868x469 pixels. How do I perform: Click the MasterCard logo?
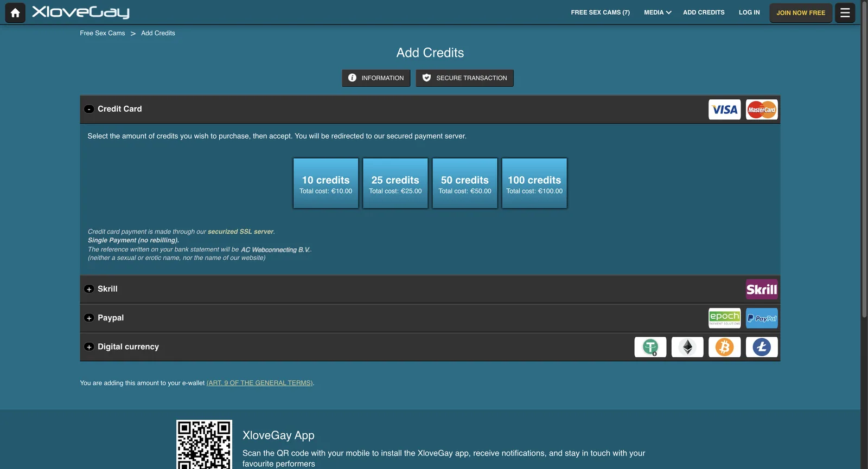(762, 110)
